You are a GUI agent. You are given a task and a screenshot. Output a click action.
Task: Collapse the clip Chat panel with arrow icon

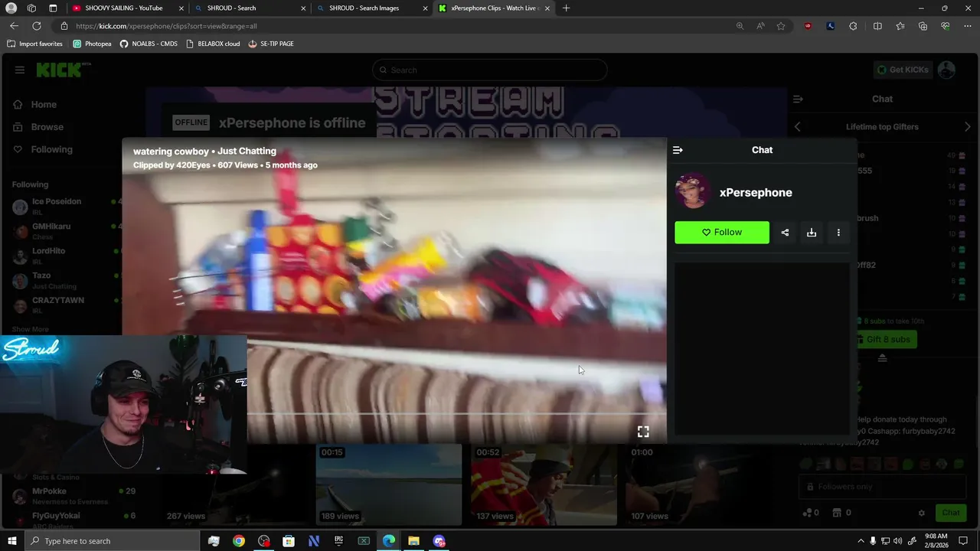click(678, 150)
